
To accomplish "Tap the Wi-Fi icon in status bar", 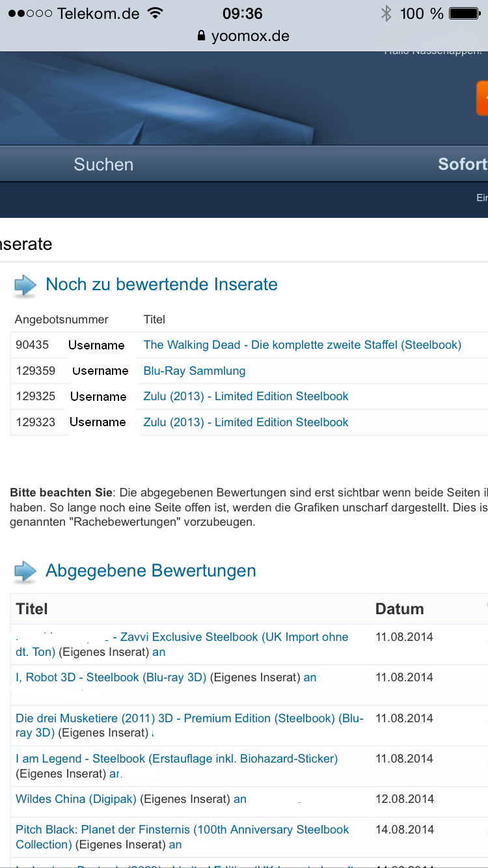I will [155, 13].
